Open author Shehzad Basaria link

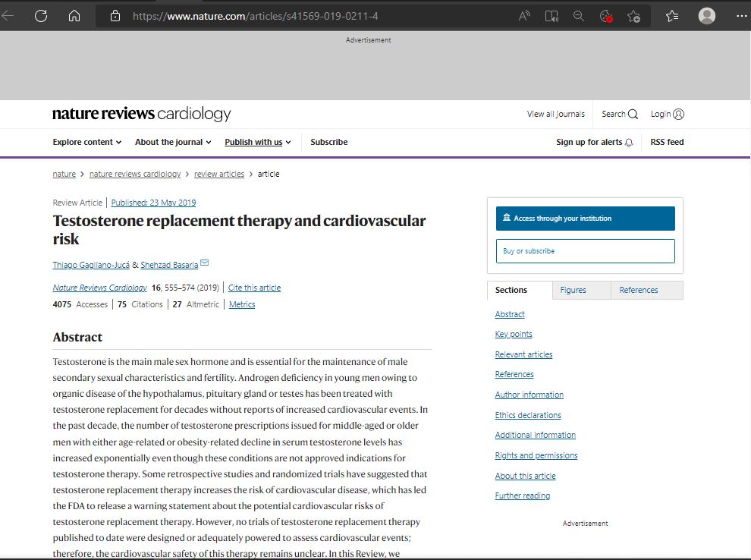tap(169, 265)
